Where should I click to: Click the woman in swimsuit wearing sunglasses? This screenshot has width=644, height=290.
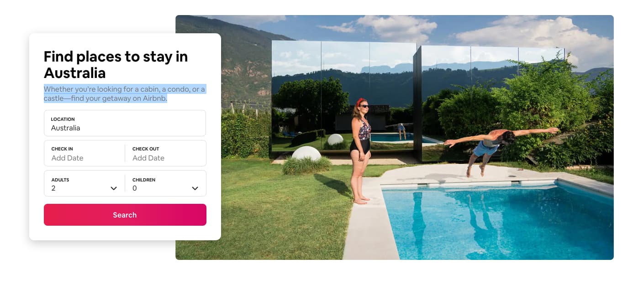[x=360, y=151]
